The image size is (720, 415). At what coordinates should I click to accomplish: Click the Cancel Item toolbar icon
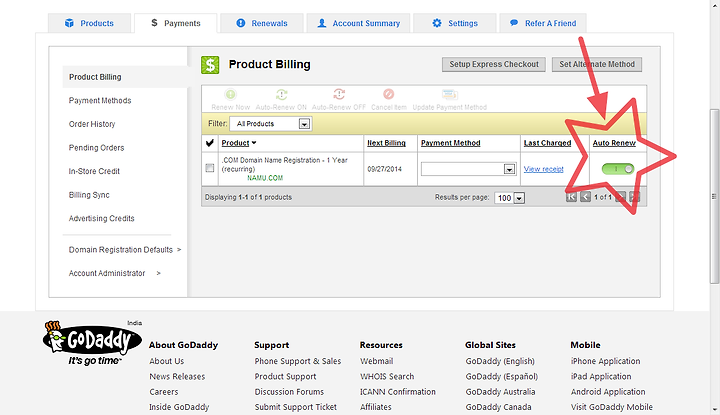(x=388, y=95)
